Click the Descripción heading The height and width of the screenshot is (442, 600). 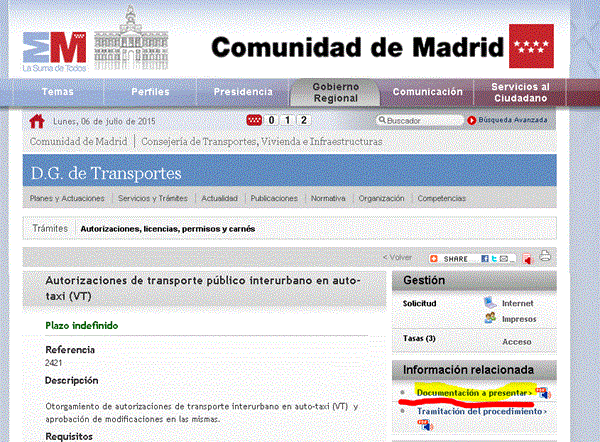click(72, 380)
